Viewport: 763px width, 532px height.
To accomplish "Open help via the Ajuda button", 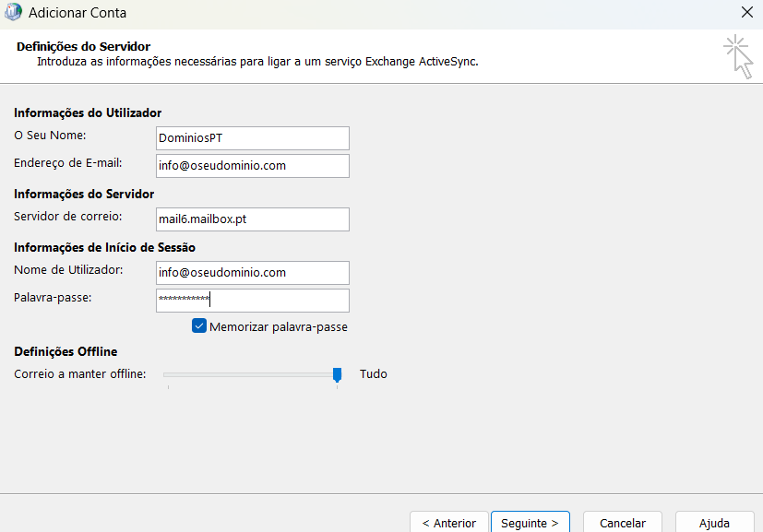I will pos(714,522).
